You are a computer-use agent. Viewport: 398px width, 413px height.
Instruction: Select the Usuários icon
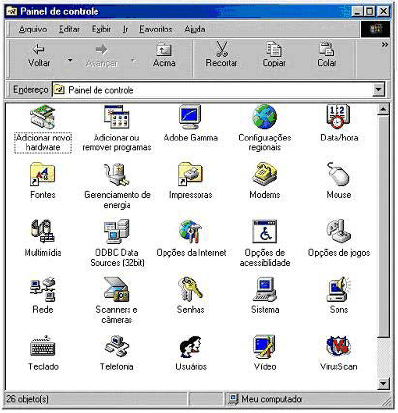pos(190,346)
